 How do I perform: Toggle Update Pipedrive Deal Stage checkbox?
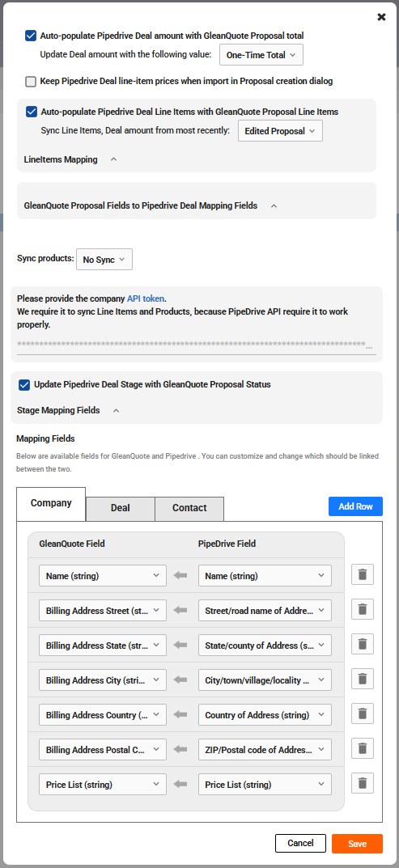point(24,385)
